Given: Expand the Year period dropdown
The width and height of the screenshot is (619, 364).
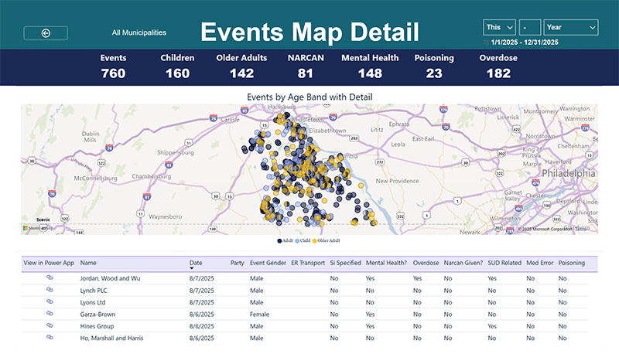Looking at the screenshot, I should 571,27.
